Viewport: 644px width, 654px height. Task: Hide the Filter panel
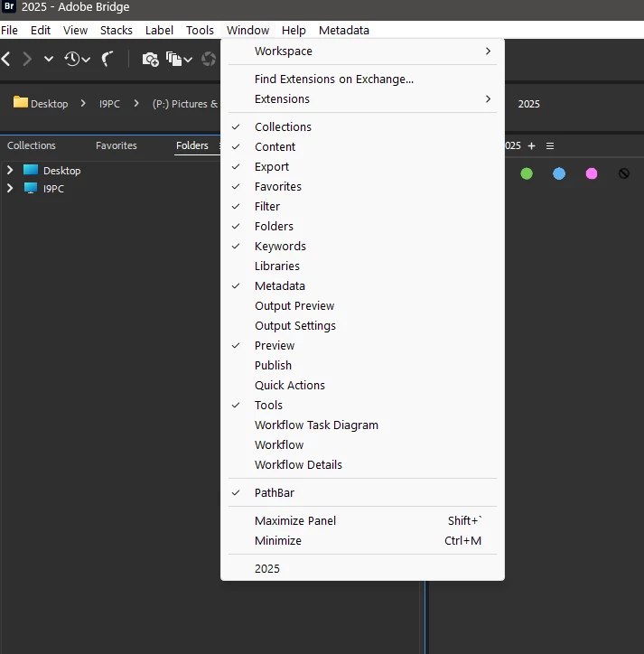[362, 207]
